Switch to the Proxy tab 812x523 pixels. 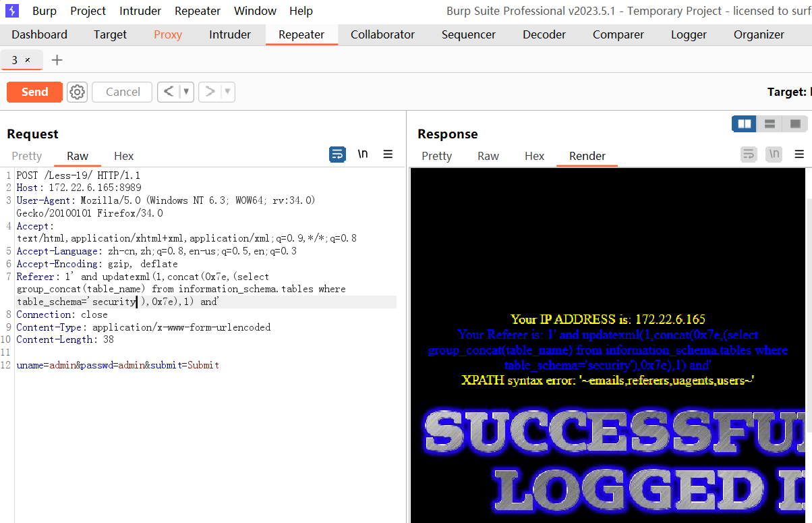(x=168, y=34)
